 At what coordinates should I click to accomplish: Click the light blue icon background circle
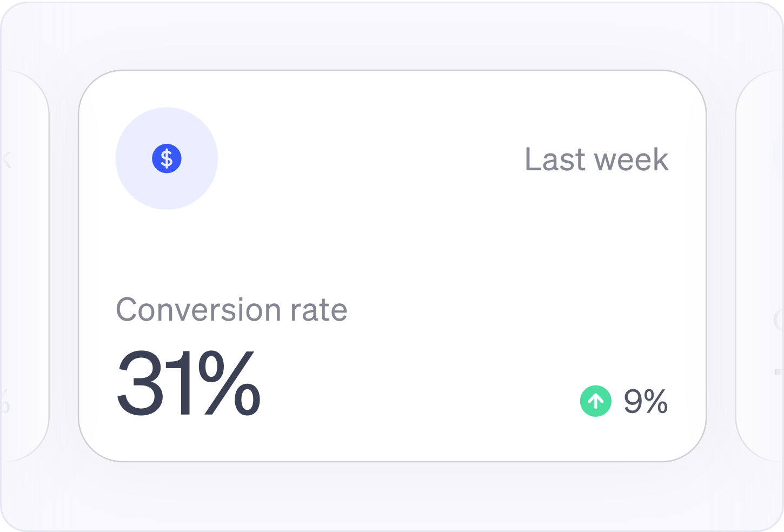tap(167, 158)
